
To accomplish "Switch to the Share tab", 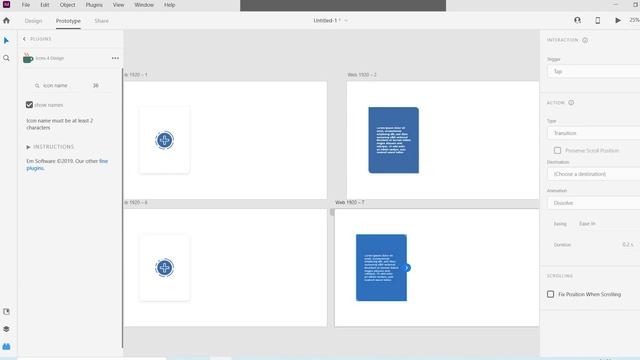I will 101,21.
